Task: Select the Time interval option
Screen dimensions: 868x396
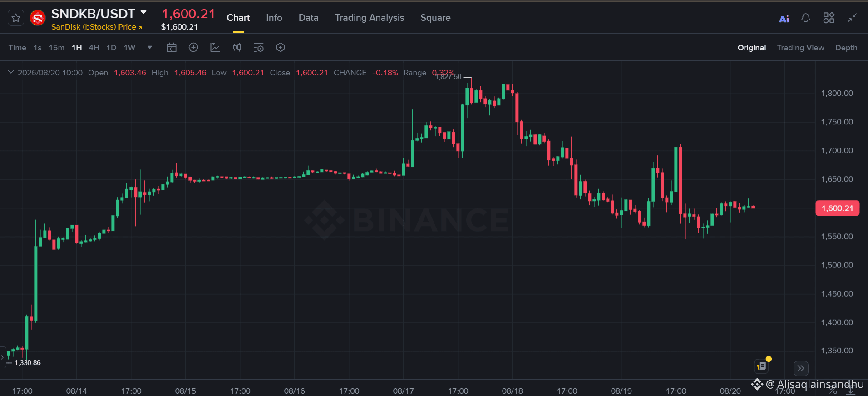Action: (17, 48)
